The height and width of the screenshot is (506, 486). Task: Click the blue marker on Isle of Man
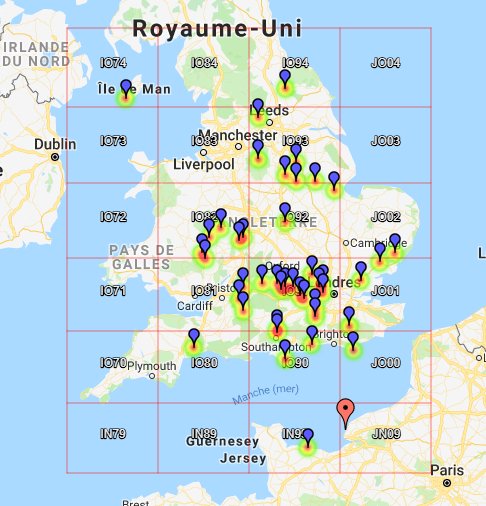pos(126,89)
